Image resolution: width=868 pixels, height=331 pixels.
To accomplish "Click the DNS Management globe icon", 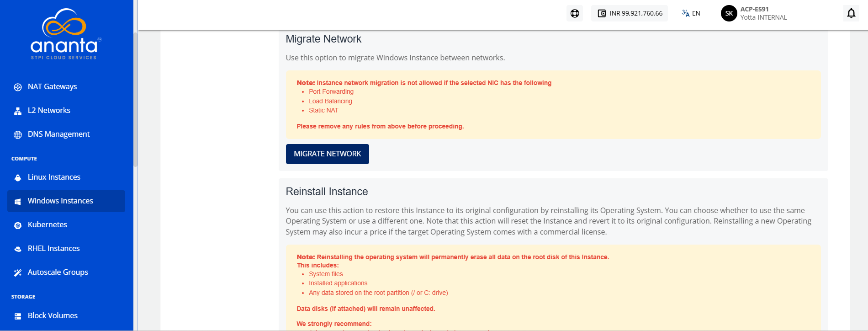I will tap(18, 134).
